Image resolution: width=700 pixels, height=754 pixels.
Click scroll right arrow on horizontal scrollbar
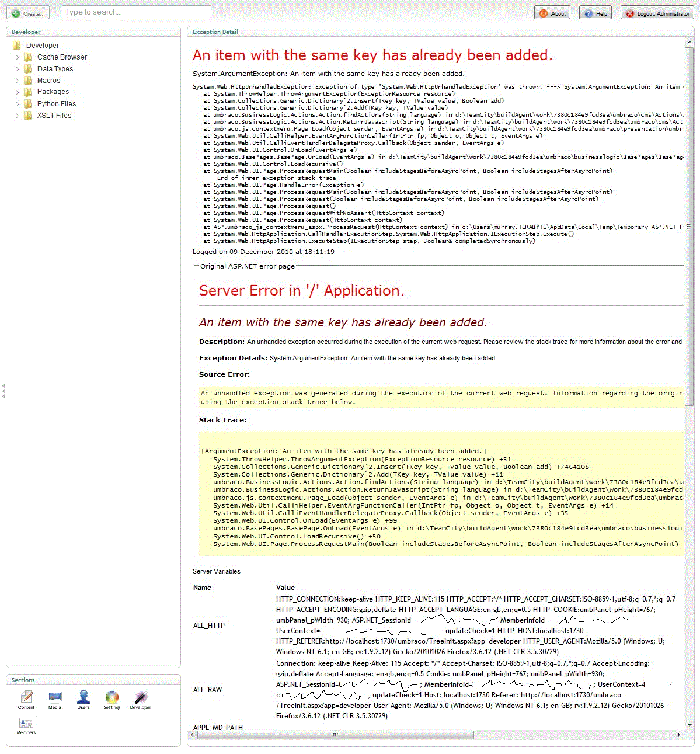(x=680, y=735)
